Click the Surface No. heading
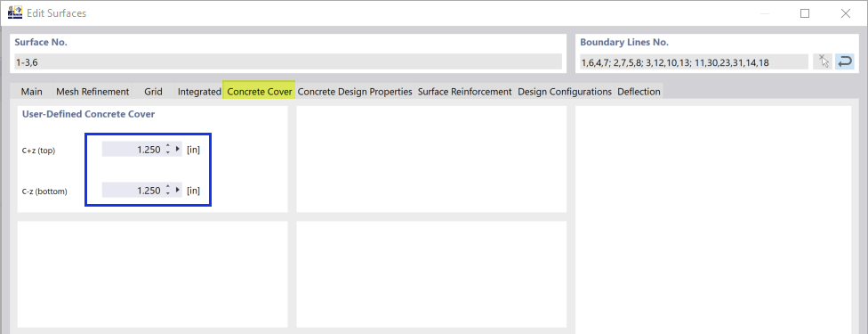The height and width of the screenshot is (334, 868). coord(41,42)
